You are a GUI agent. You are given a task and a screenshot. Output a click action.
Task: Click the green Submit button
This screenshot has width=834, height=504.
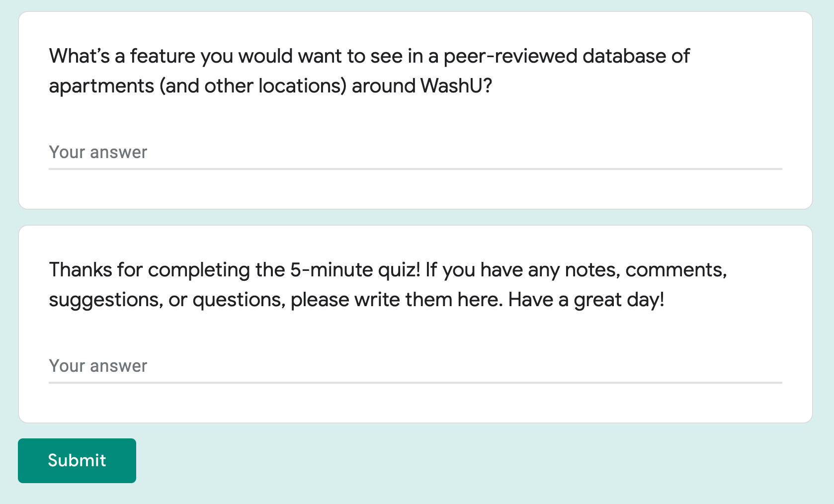click(x=77, y=460)
